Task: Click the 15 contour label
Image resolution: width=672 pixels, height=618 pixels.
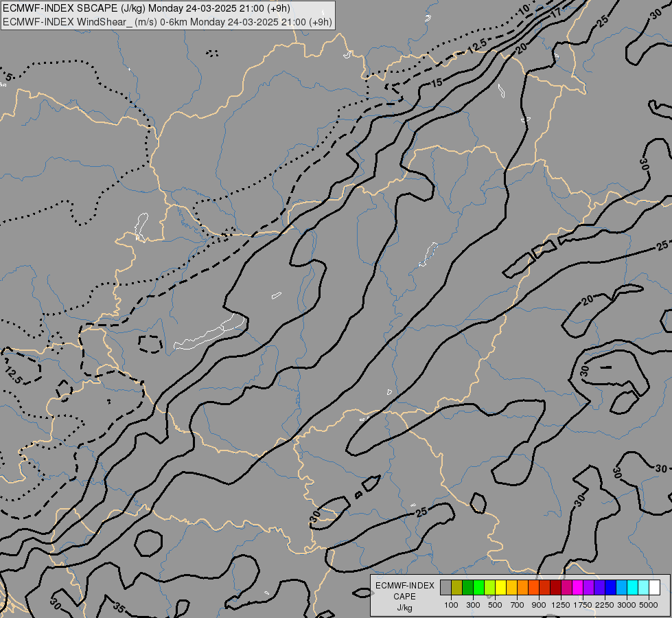Action: [x=437, y=83]
